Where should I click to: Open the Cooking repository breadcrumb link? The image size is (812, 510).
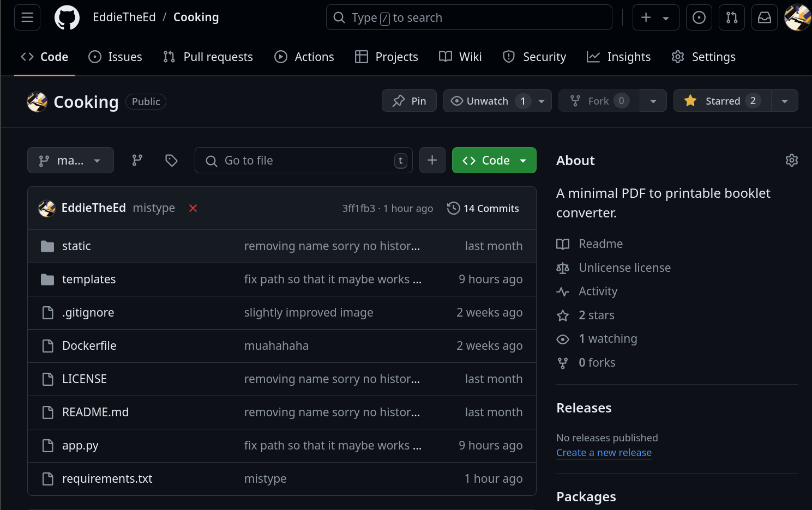click(x=196, y=17)
